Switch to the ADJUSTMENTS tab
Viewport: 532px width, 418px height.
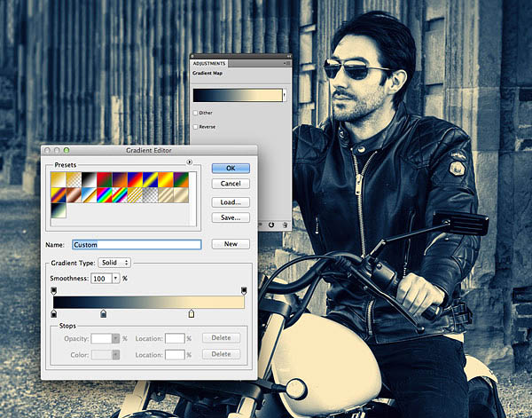tap(209, 64)
